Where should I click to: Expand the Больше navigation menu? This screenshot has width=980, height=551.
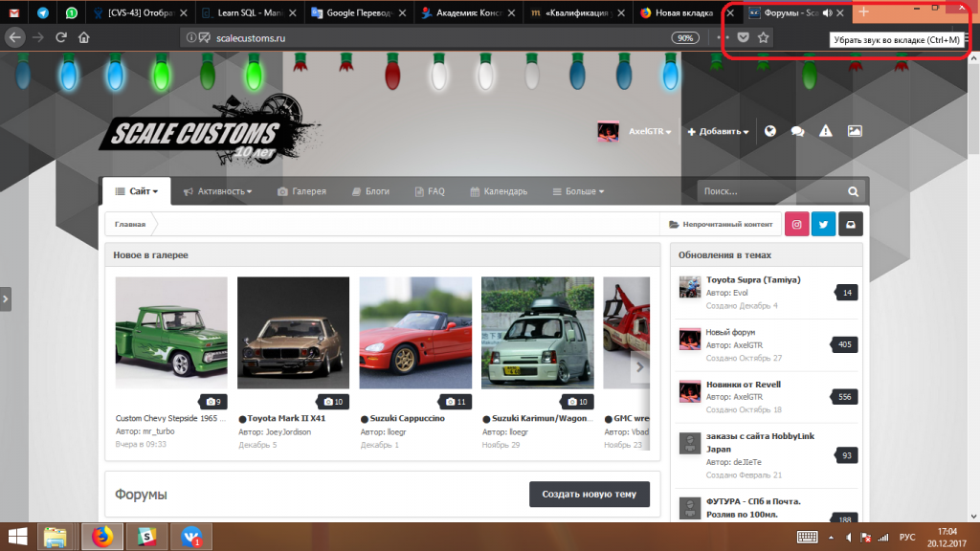pos(578,191)
